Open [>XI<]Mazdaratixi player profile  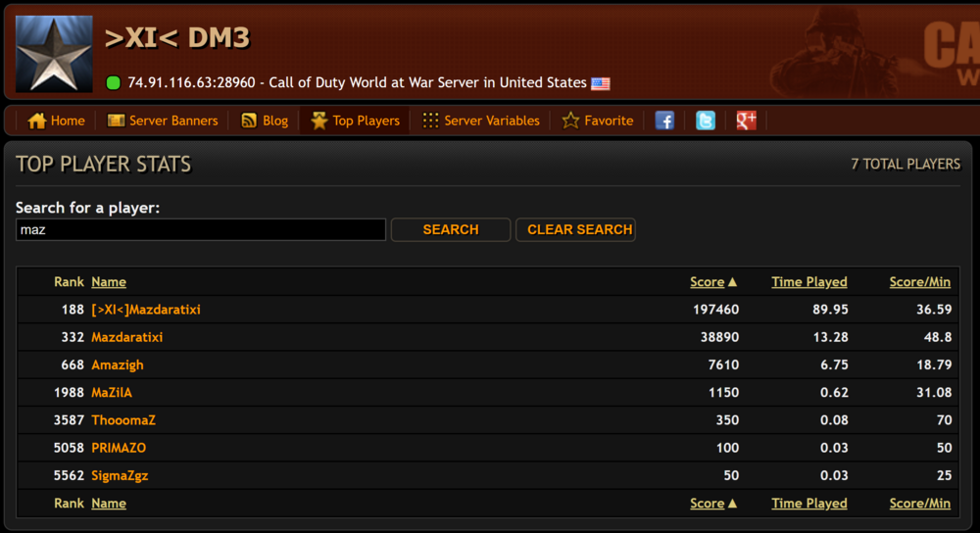(146, 310)
